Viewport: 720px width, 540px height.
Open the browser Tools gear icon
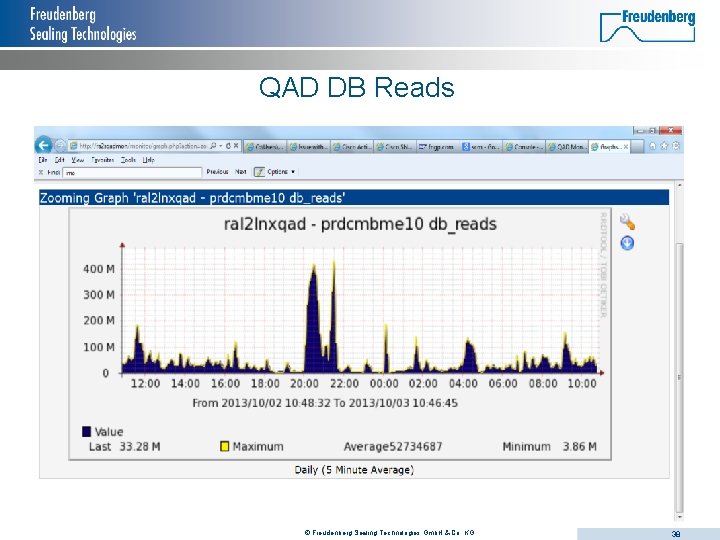coord(676,146)
